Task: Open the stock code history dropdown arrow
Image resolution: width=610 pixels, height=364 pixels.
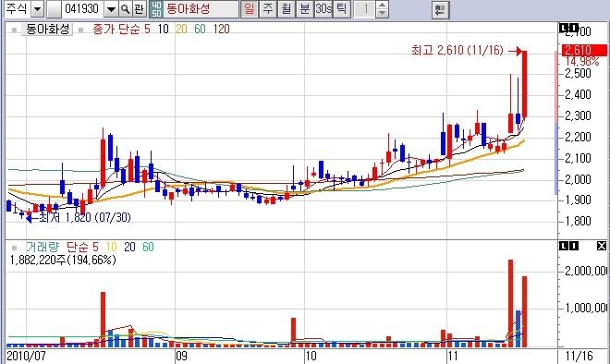Action: (111, 9)
